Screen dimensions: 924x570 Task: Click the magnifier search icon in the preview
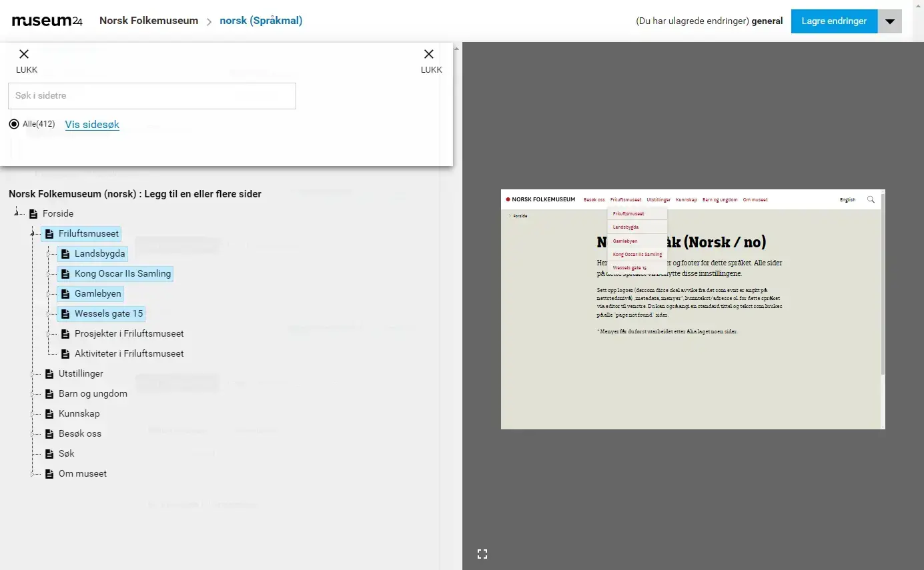coord(871,199)
